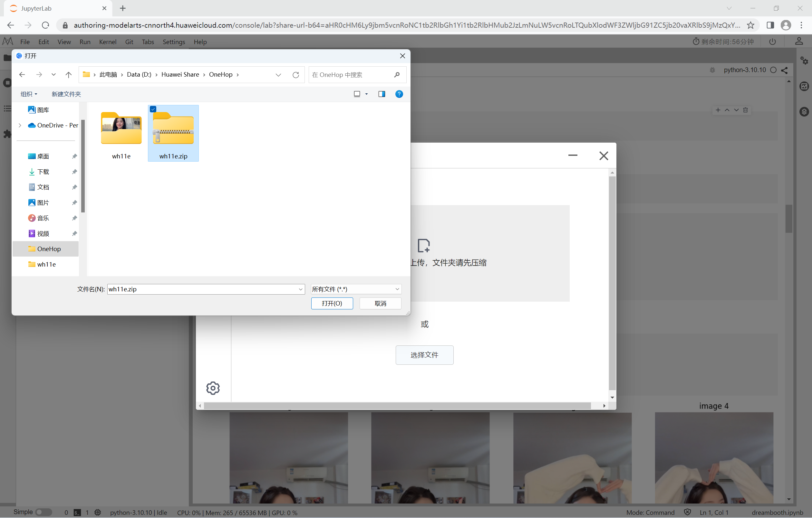Click the power shutdown icon in the JupyterLab header
This screenshot has height=518, width=812.
(x=773, y=42)
